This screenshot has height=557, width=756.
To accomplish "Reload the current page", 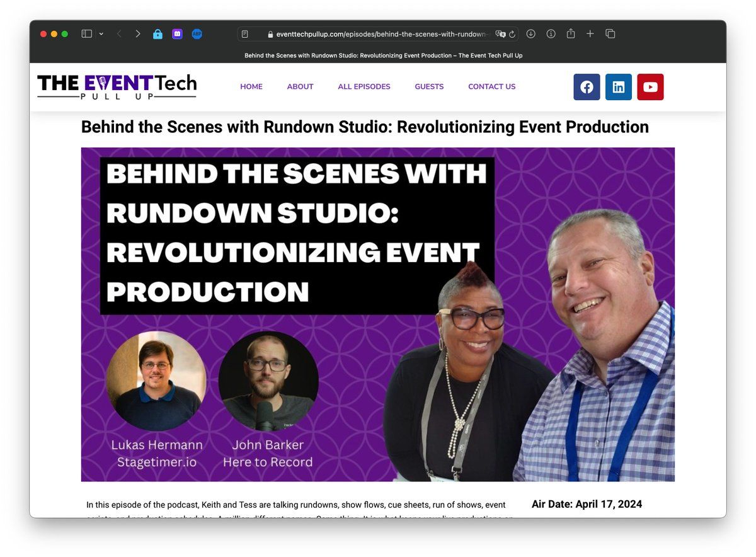I will 512,34.
